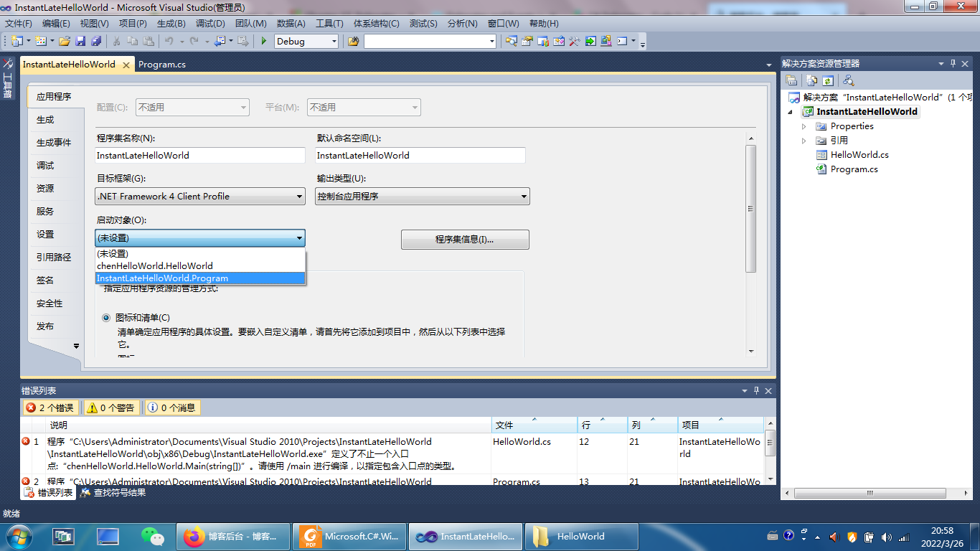Image resolution: width=980 pixels, height=551 pixels.
Task: Select the 签名 properties side tab
Action: [x=45, y=281]
